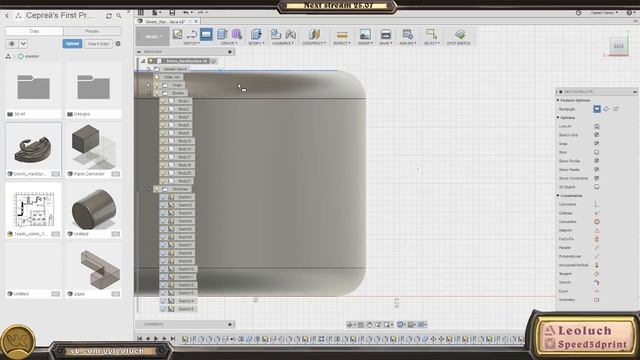Toggle the 3D Sketch checkbox
Viewport: 640px width, 360px height.
[x=597, y=187]
